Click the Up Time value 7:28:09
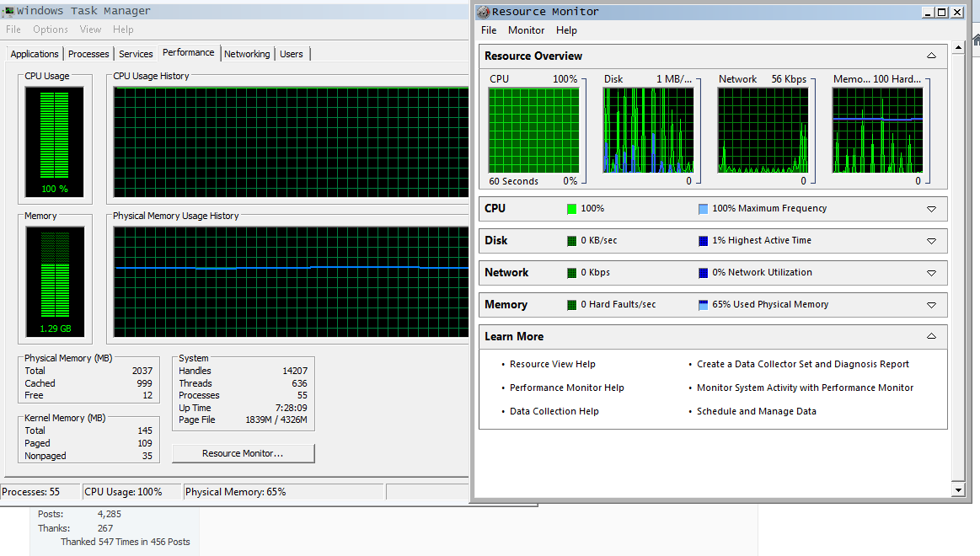The height and width of the screenshot is (556, 980). click(x=292, y=408)
